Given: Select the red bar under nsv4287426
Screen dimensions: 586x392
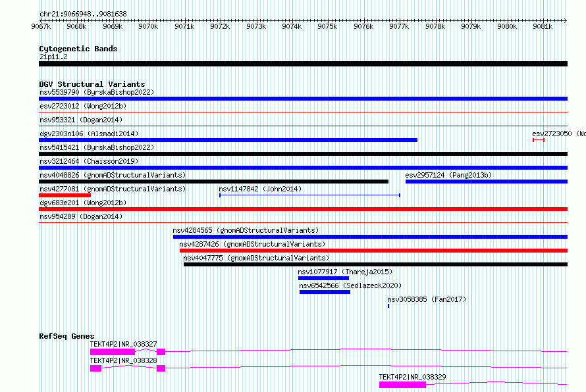Looking at the screenshot, I should (374, 251).
